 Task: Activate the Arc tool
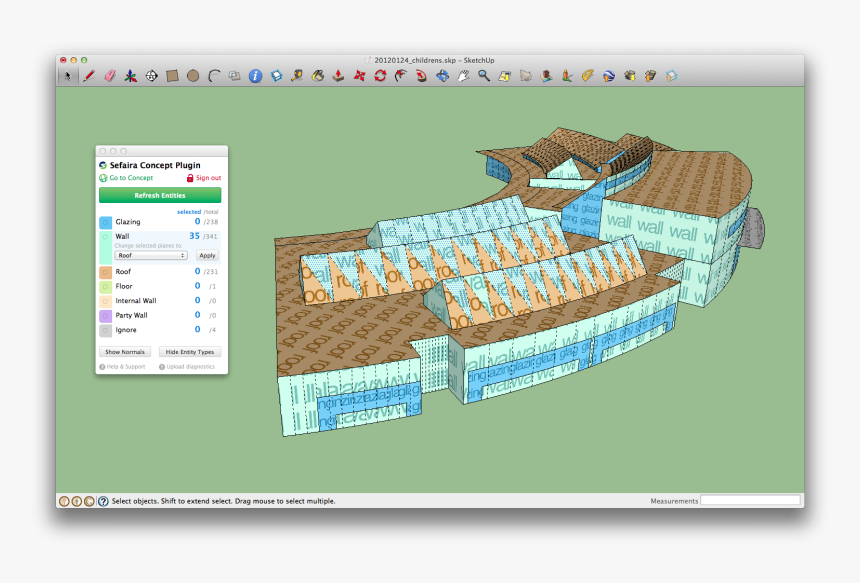tap(213, 75)
